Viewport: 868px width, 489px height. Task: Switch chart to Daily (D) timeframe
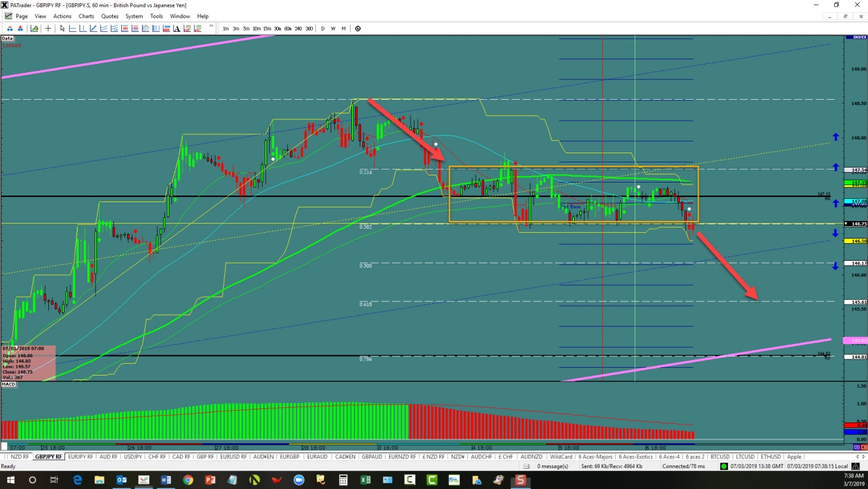(x=323, y=28)
